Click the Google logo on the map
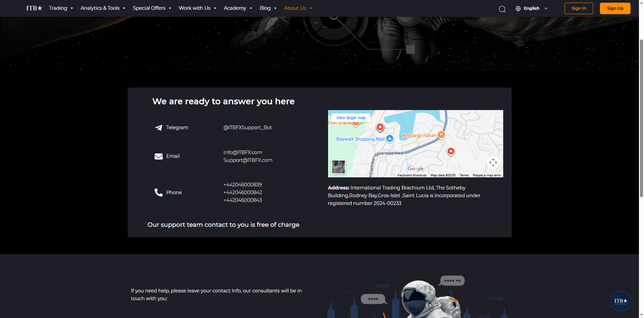The height and width of the screenshot is (318, 644). [416, 169]
